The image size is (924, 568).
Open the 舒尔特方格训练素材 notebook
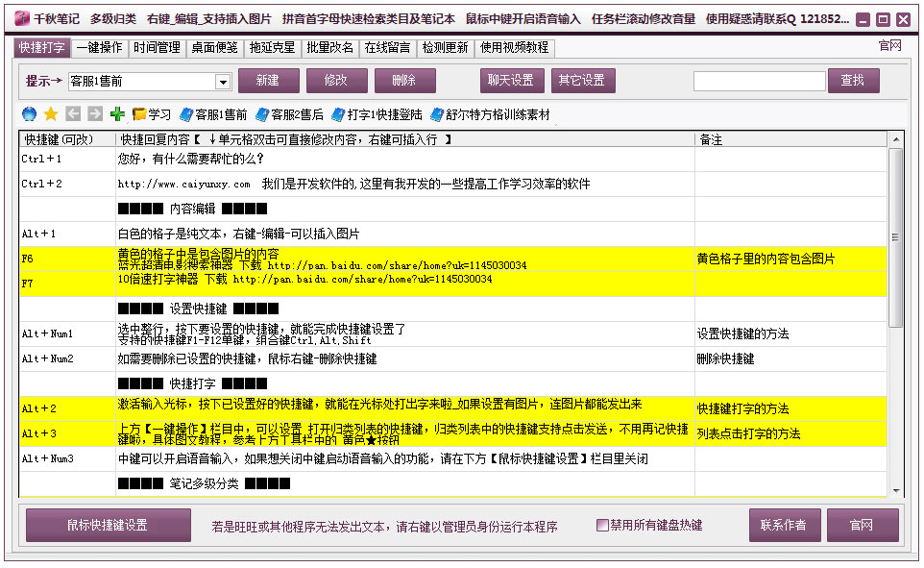point(490,114)
